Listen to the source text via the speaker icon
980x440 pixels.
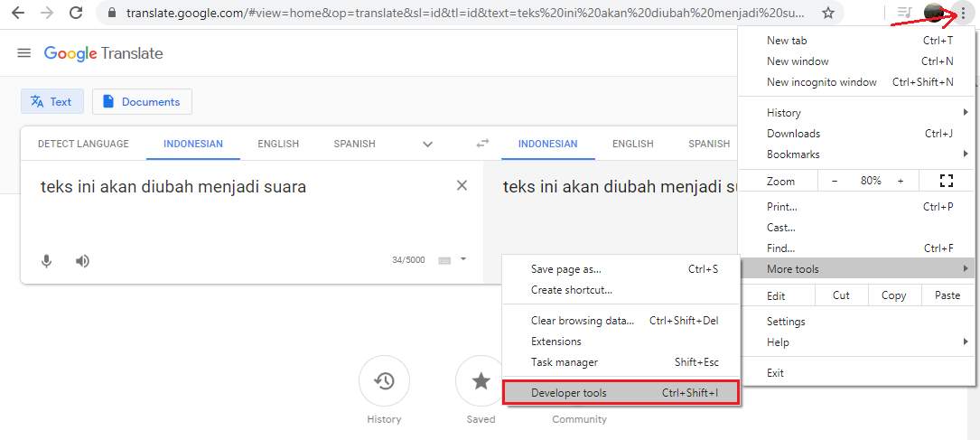(82, 260)
